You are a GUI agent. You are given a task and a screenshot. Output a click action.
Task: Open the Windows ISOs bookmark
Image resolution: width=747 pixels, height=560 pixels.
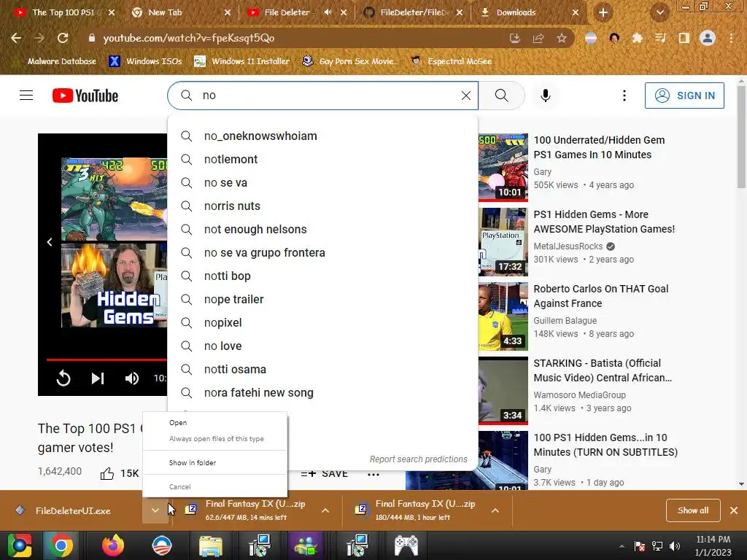tap(146, 61)
